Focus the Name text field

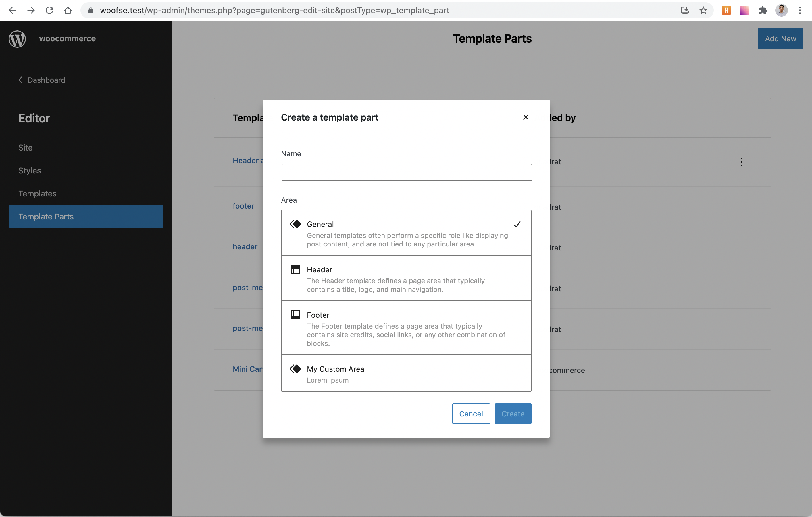[x=406, y=173]
